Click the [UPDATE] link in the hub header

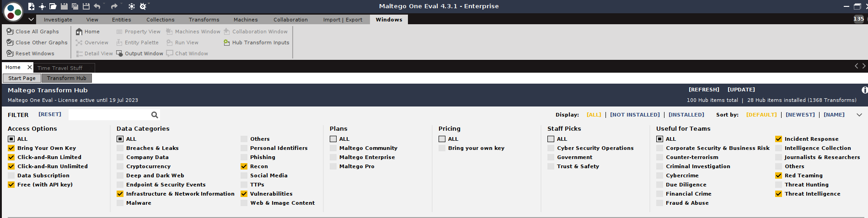[x=741, y=90]
